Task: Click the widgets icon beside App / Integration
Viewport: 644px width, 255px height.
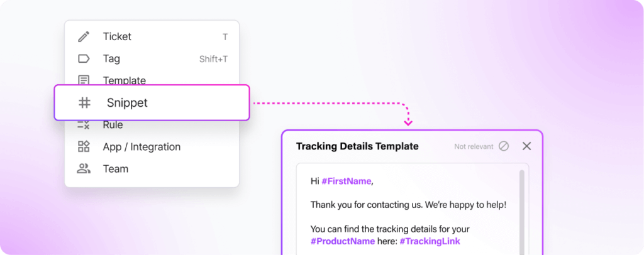Action: point(84,147)
